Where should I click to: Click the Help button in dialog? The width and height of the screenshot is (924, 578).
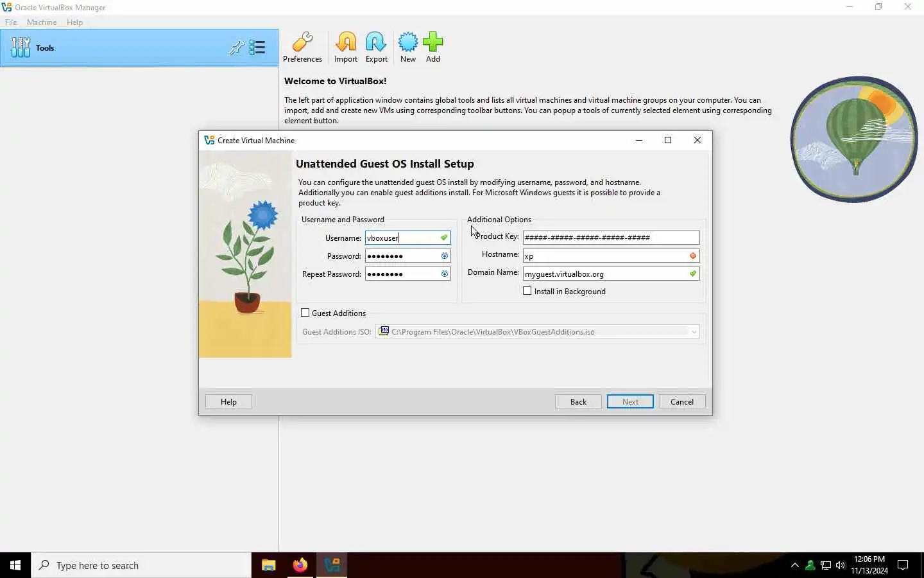coord(228,401)
